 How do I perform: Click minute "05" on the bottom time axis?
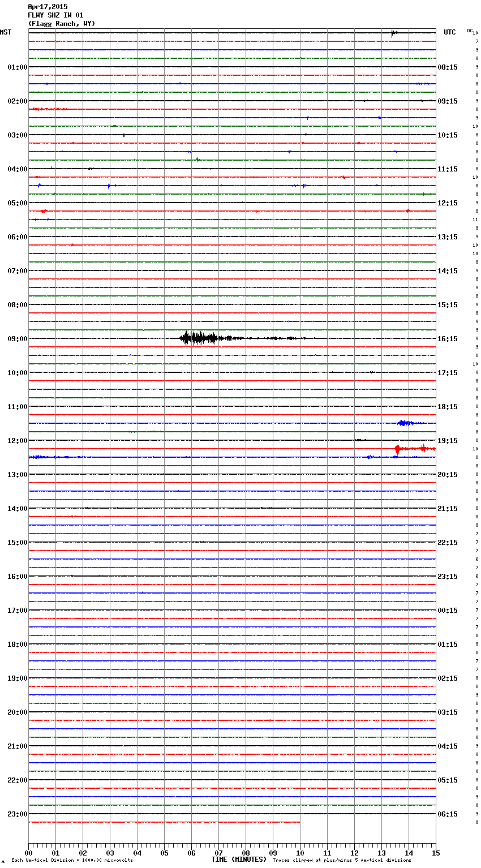164,853
